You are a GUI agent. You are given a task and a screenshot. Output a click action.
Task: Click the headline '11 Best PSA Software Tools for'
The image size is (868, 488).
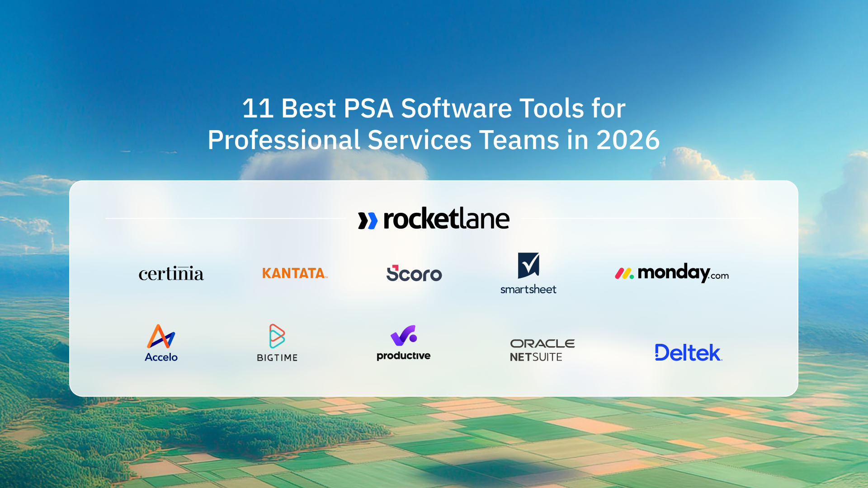pos(434,108)
